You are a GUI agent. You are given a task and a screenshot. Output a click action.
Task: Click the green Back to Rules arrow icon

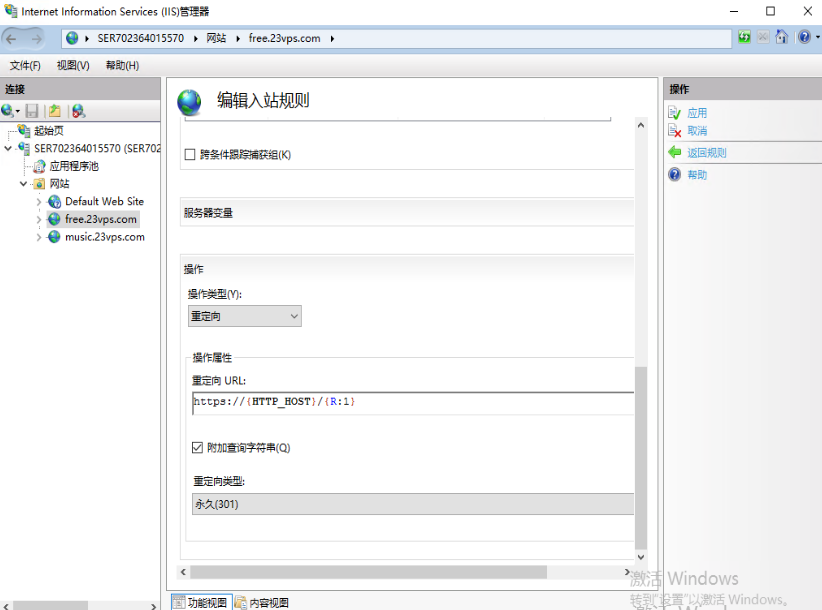[x=674, y=152]
